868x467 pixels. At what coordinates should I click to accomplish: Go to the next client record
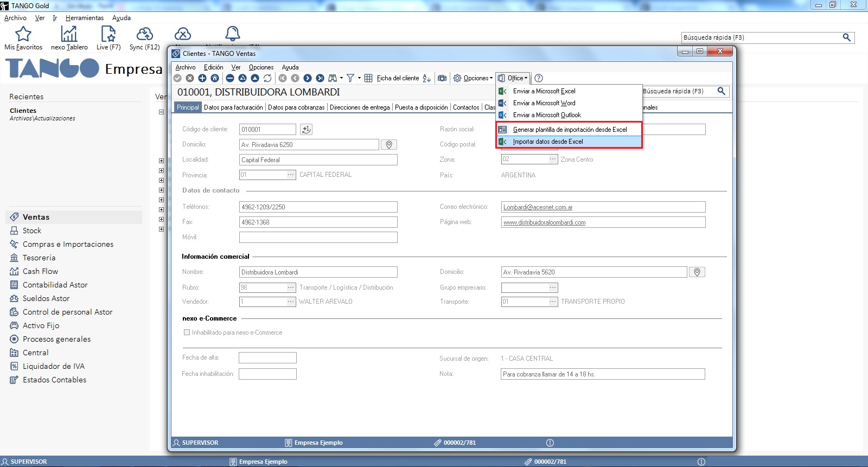[308, 78]
